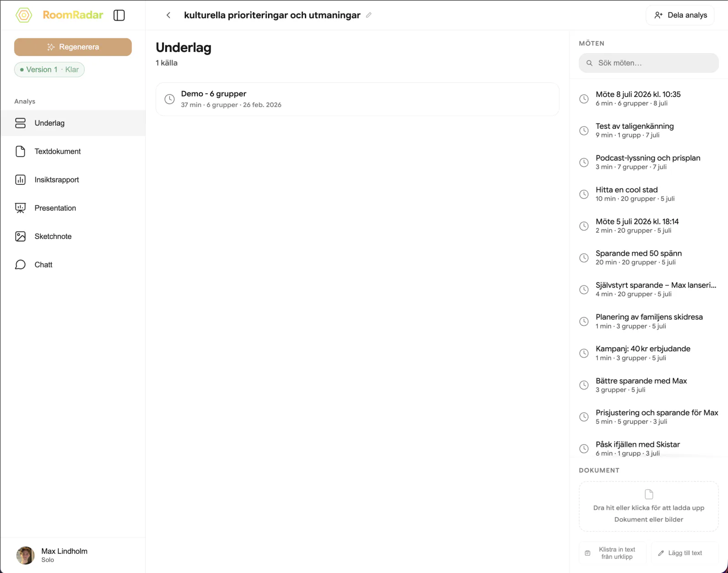Click the clock icon on Demo - 6 grupper
Image resolution: width=728 pixels, height=573 pixels.
pyautogui.click(x=169, y=99)
